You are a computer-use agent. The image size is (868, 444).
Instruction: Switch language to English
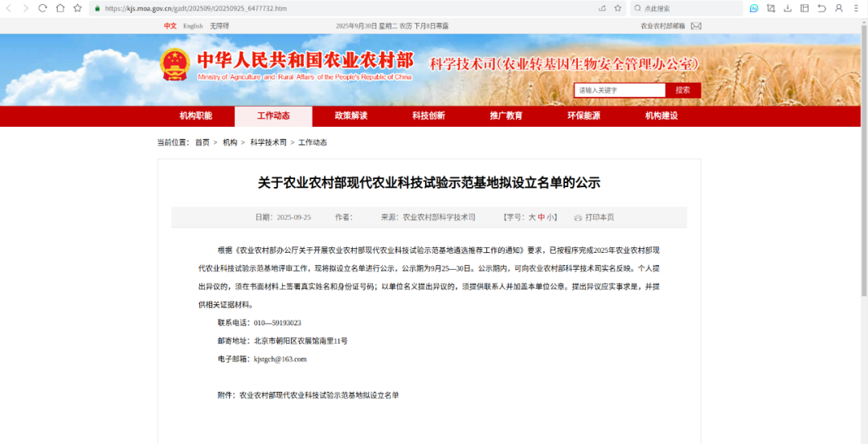pyautogui.click(x=193, y=26)
